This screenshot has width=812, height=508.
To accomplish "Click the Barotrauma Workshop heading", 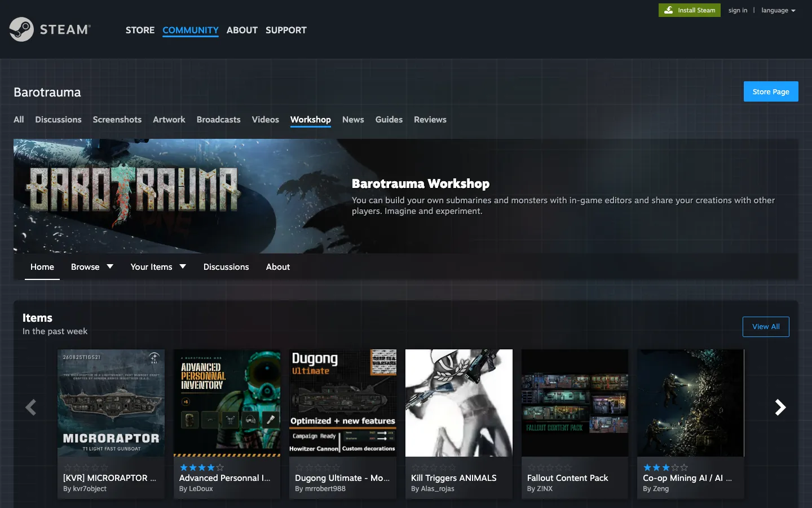I will [421, 183].
